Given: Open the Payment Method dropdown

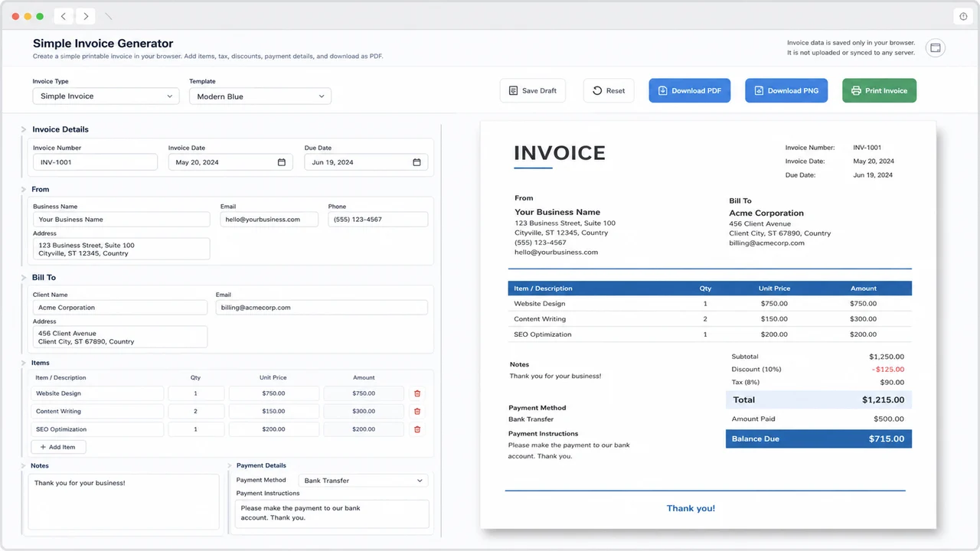Looking at the screenshot, I should point(363,481).
